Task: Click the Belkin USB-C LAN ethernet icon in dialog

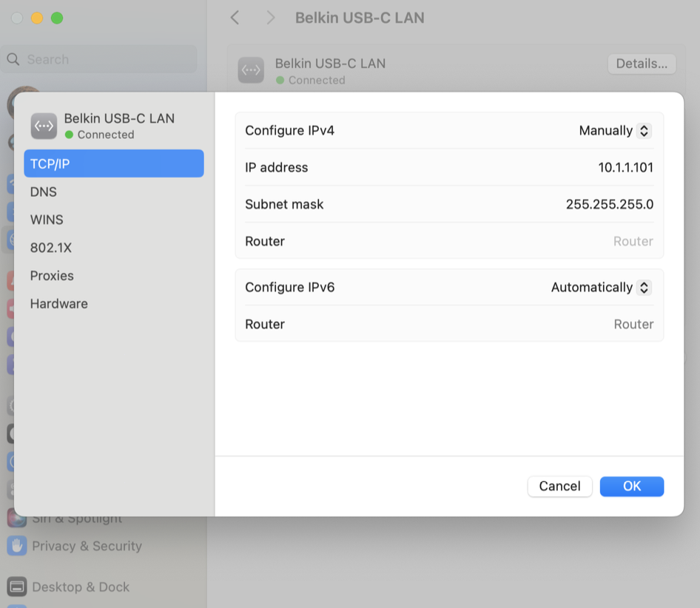Action: coord(44,126)
